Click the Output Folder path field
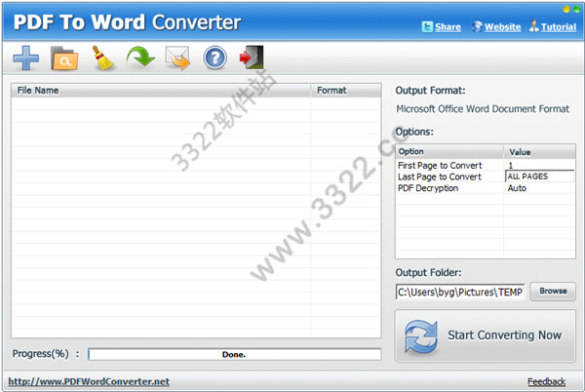585x392 pixels. pyautogui.click(x=460, y=292)
